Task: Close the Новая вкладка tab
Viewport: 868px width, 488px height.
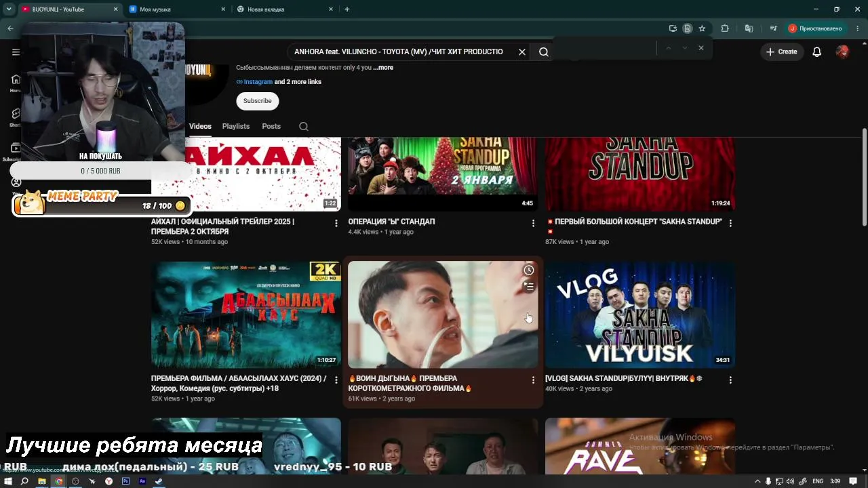Action: [331, 9]
